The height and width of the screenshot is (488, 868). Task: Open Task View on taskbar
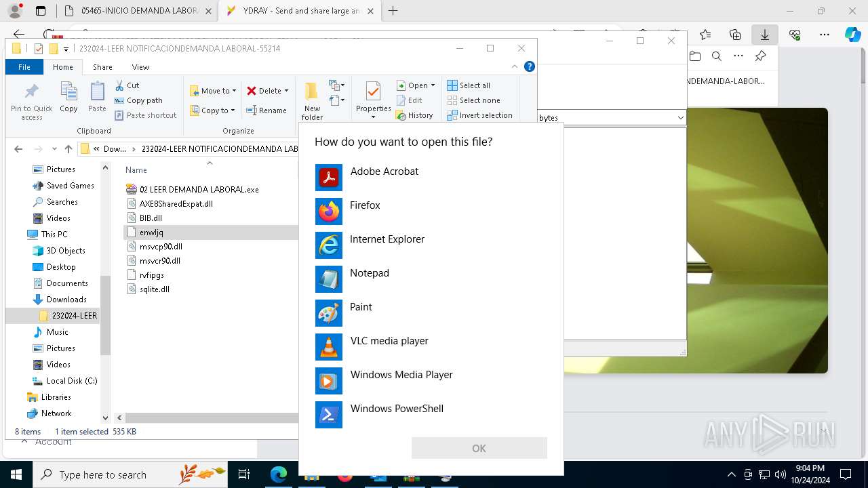point(244,474)
